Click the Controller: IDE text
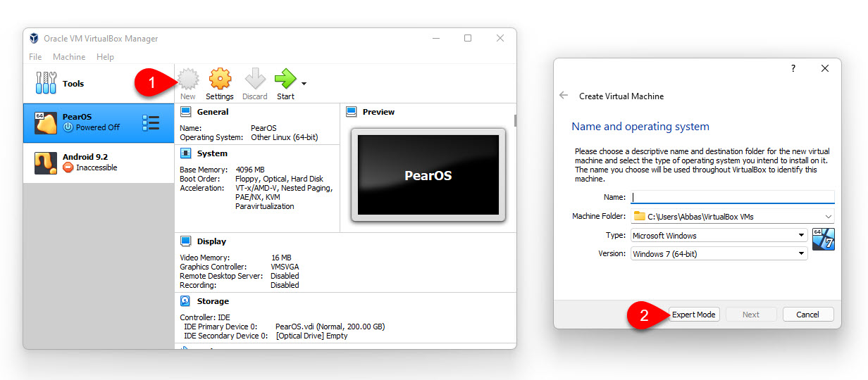Viewport: 868px width, 380px height. click(x=205, y=317)
